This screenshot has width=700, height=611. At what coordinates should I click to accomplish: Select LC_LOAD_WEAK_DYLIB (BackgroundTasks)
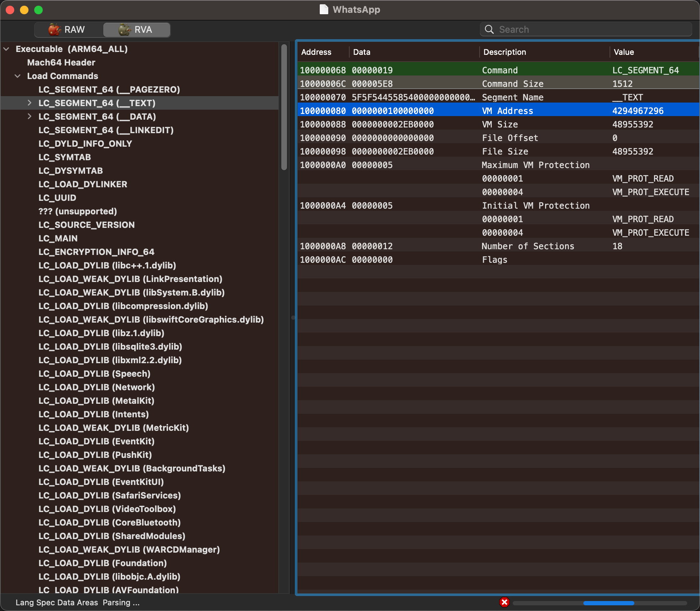(x=132, y=468)
